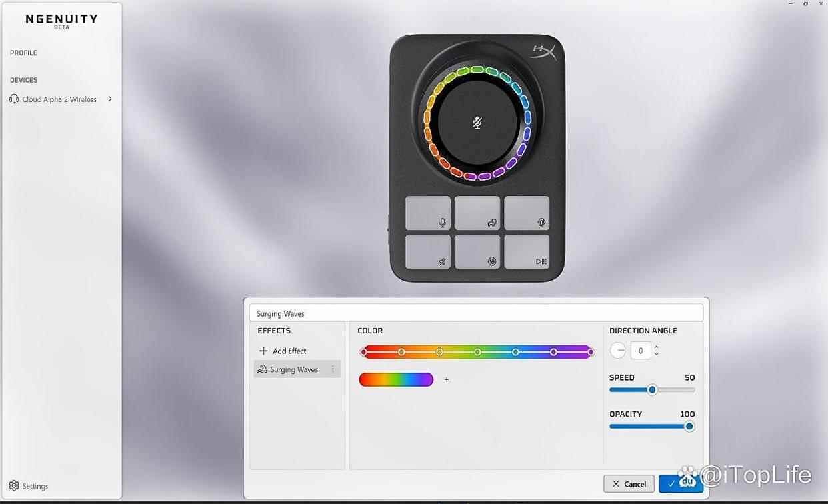The image size is (828, 504).
Task: Open the DEVICES section
Action: pos(23,80)
